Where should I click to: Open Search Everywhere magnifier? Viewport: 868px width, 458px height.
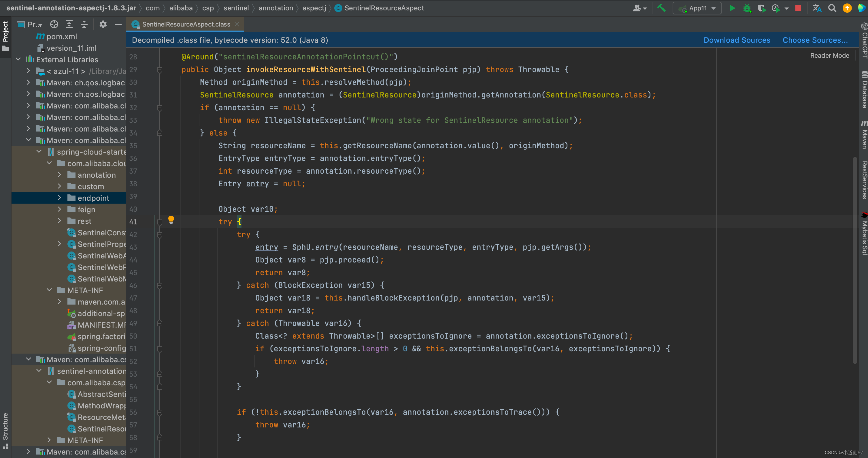point(832,8)
